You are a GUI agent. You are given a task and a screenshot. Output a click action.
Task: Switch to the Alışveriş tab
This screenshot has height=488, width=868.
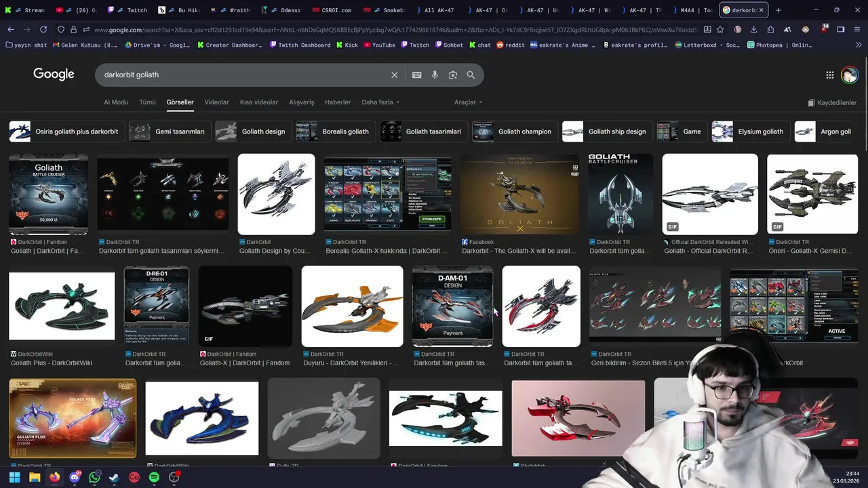302,102
